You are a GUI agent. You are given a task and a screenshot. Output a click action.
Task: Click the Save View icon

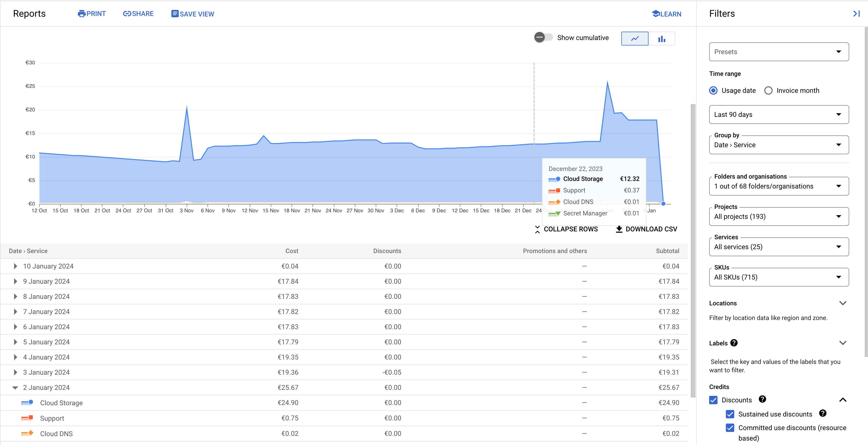(175, 14)
